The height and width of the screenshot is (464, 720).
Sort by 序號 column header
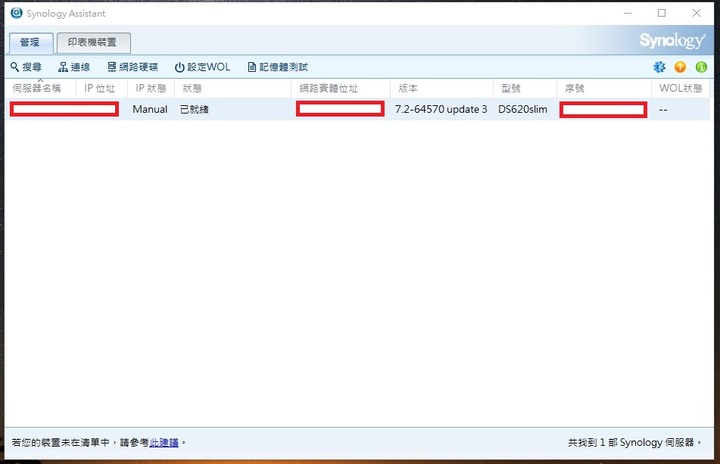click(x=604, y=88)
